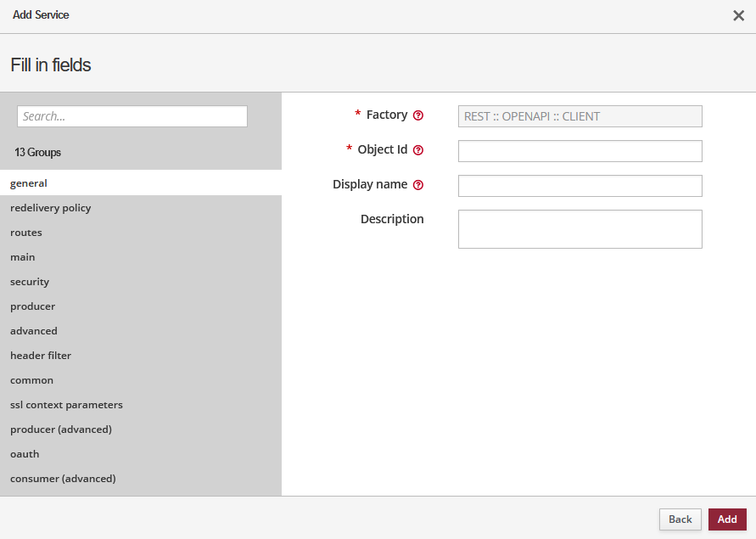The width and height of the screenshot is (756, 539).
Task: Select the general group
Action: [29, 182]
